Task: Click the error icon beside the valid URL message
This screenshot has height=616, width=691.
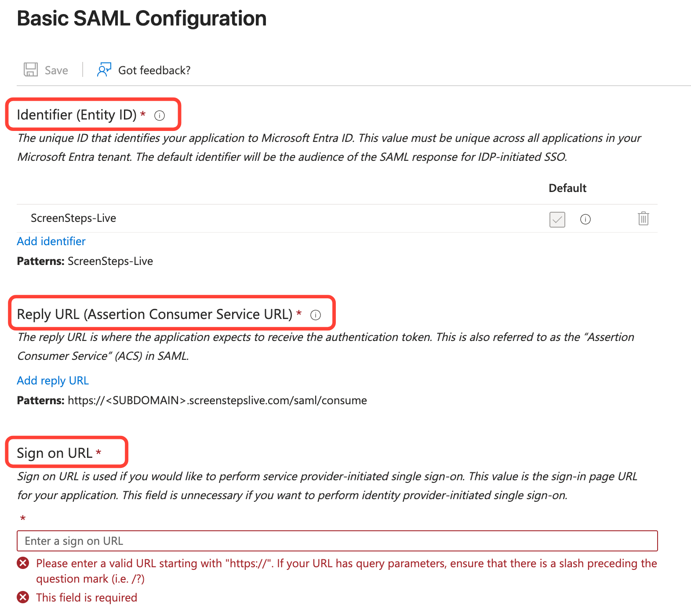Action: tap(23, 563)
